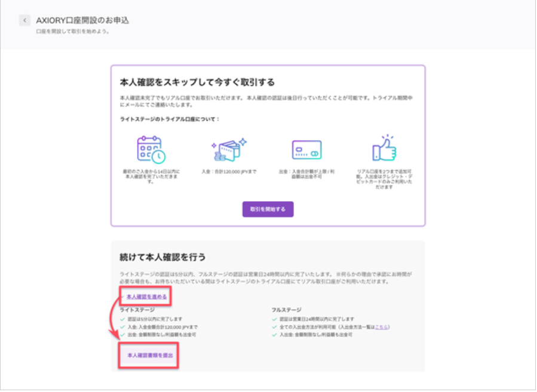Click checkmark beside フルステージ 入出金 item
The height and width of the screenshot is (392, 537).
(x=273, y=335)
